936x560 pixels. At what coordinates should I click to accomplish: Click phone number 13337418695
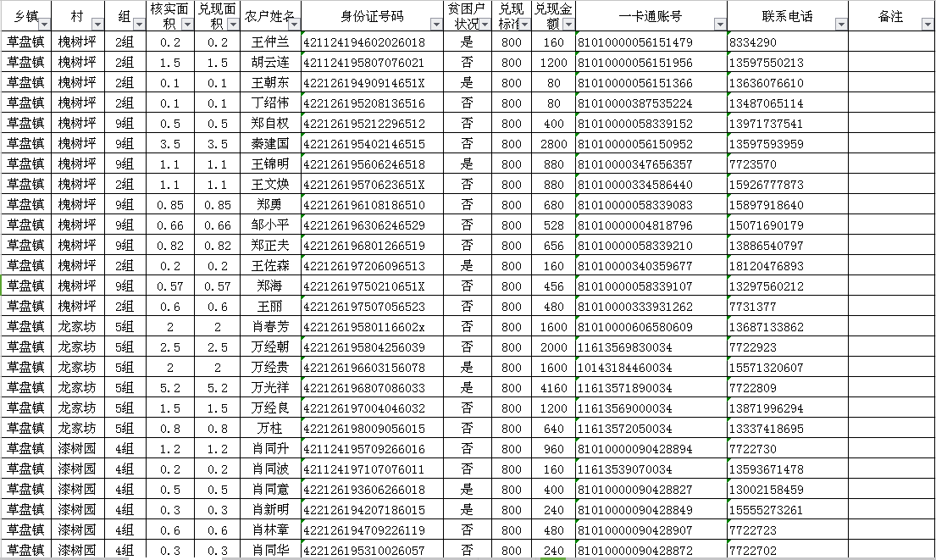(767, 428)
